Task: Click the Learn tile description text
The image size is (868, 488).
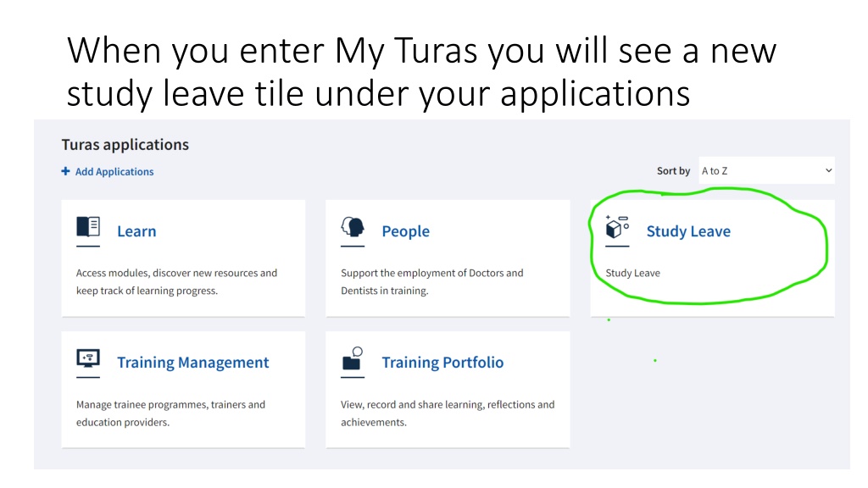Action: (x=176, y=281)
